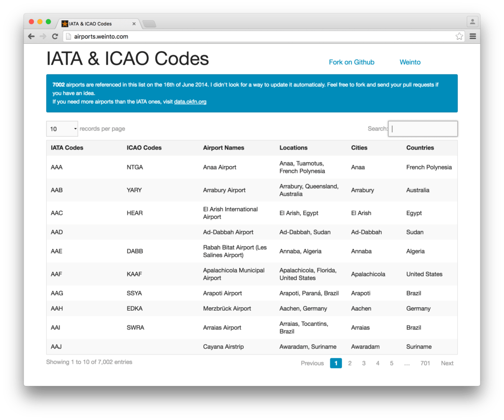Click the address bar URL
This screenshot has width=504, height=420.
tap(101, 36)
